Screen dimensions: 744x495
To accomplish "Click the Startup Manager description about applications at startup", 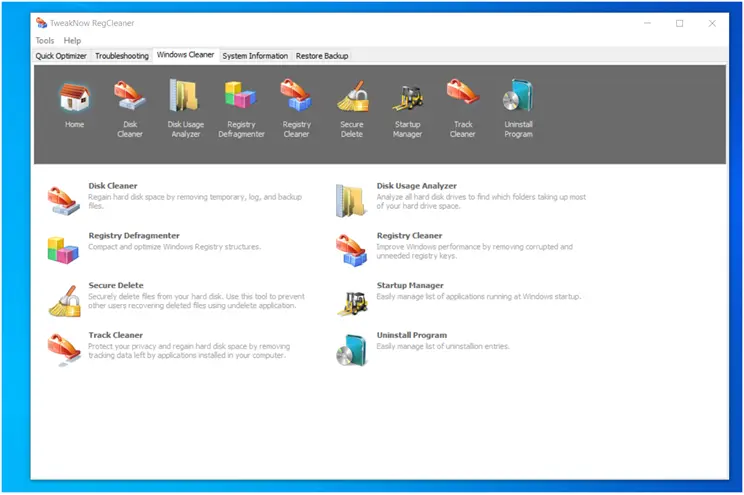I will pyautogui.click(x=479, y=297).
